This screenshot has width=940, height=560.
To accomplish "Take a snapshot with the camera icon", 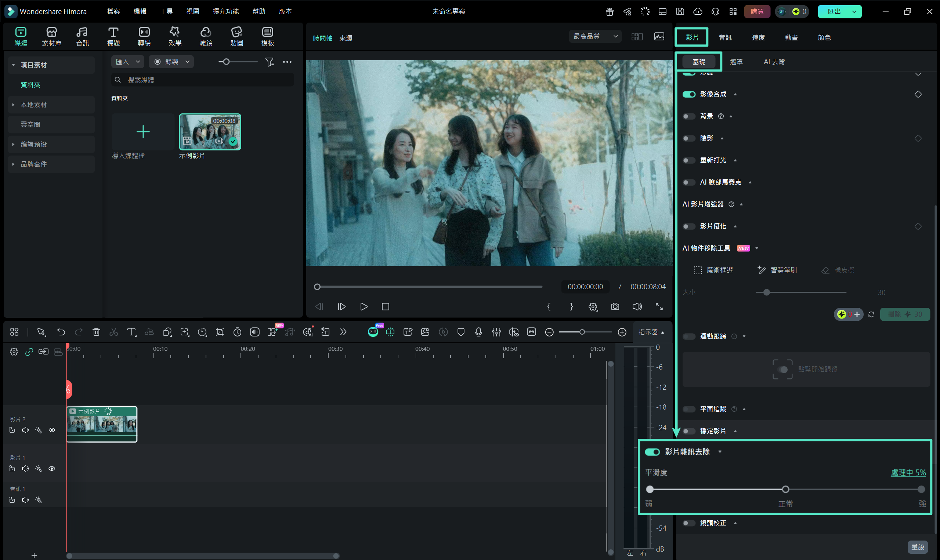I will tap(615, 306).
